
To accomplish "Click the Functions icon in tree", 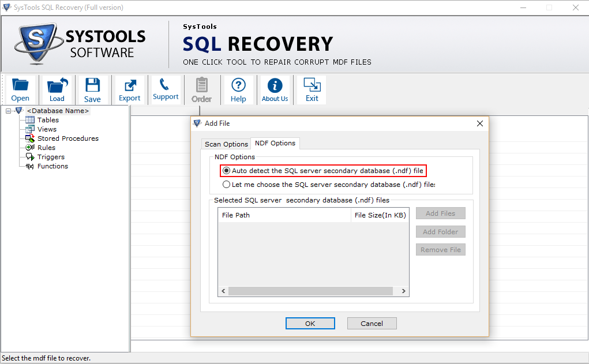I will pos(30,166).
